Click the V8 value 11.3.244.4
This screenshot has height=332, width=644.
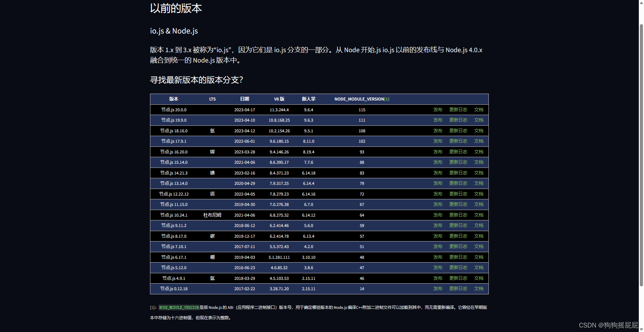(279, 110)
